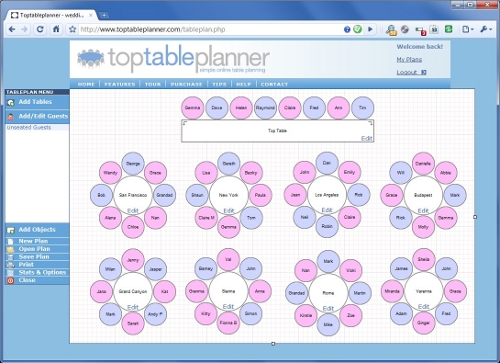Click the go arrow in address bar
The image size is (500, 363).
click(370, 29)
